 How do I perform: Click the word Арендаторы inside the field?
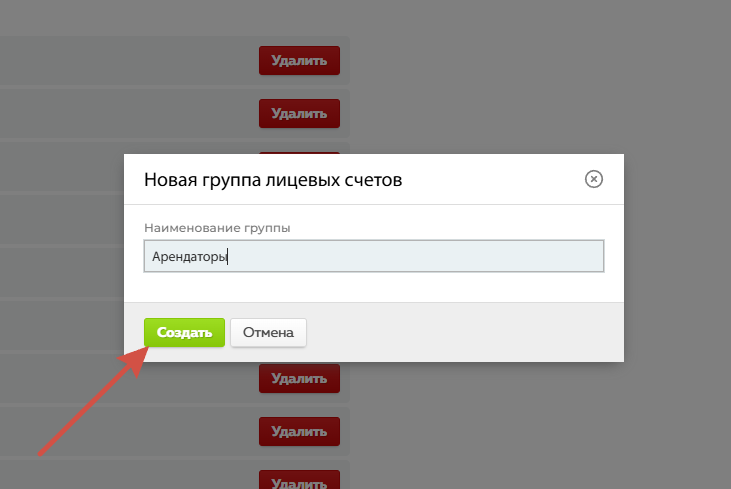coord(189,257)
